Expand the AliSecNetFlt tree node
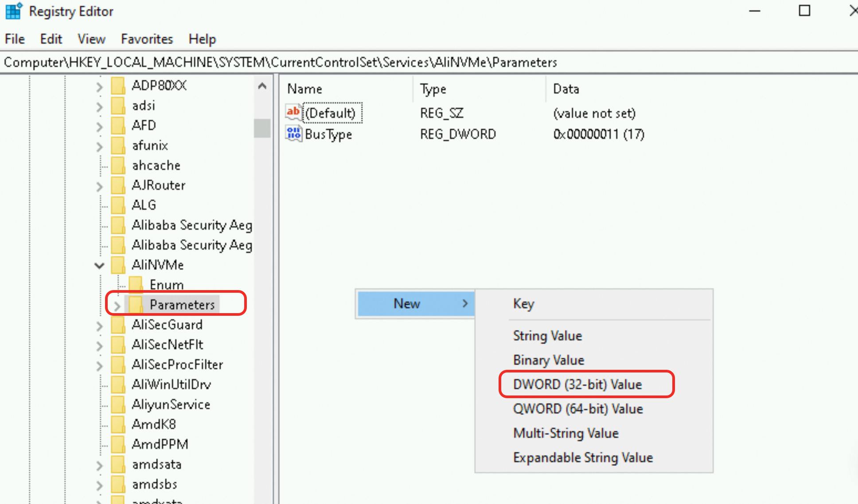This screenshot has width=858, height=504. click(x=99, y=345)
